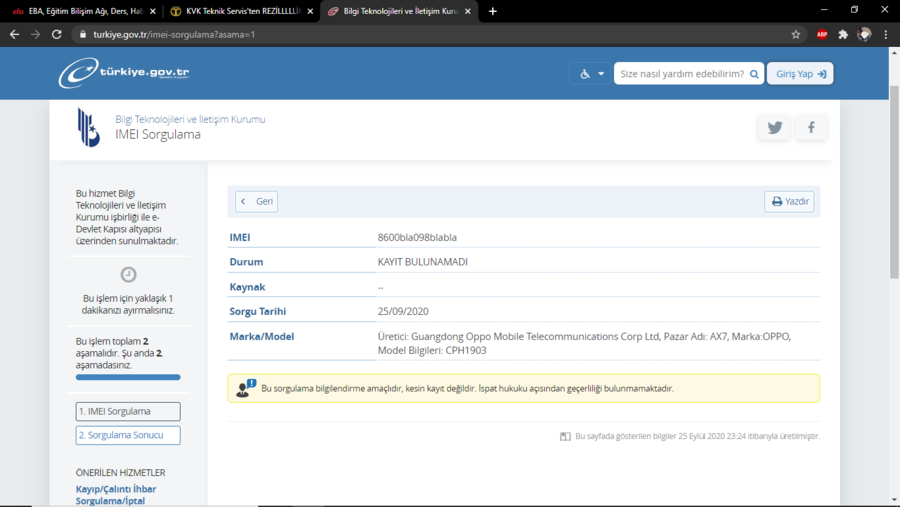The image size is (900, 507).
Task: Select step 1. IMEI Sorgulama
Action: point(128,411)
